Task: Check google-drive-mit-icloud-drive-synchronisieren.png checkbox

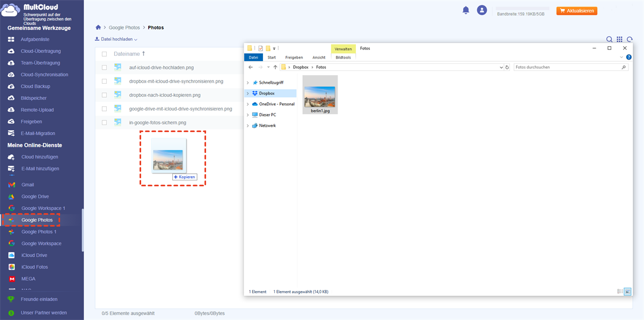Action: [104, 108]
